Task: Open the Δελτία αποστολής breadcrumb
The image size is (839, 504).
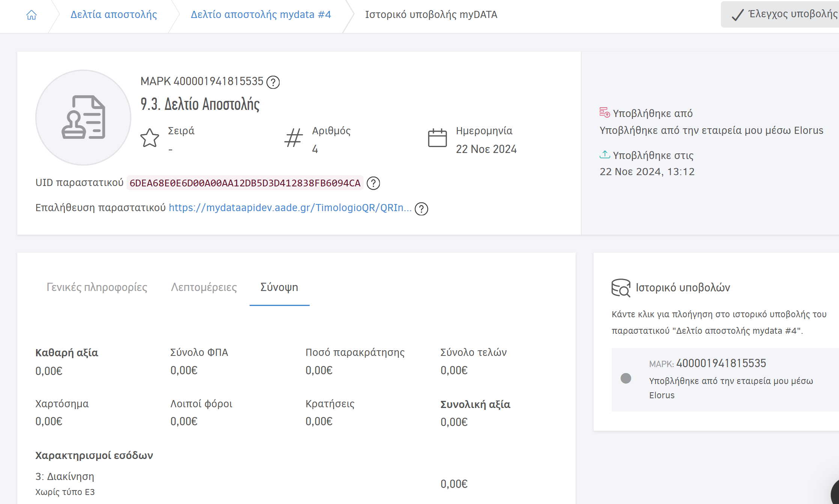Action: click(114, 15)
